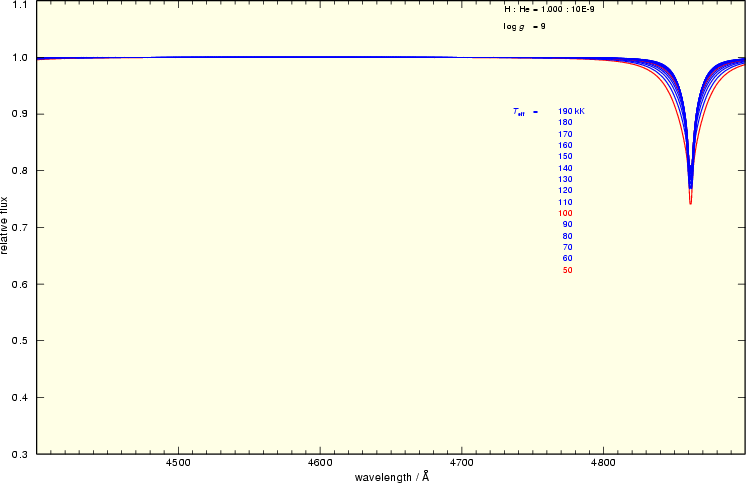Select the 190 kK temperature legend entry
Screen dimensions: 746x483
pyautogui.click(x=571, y=111)
